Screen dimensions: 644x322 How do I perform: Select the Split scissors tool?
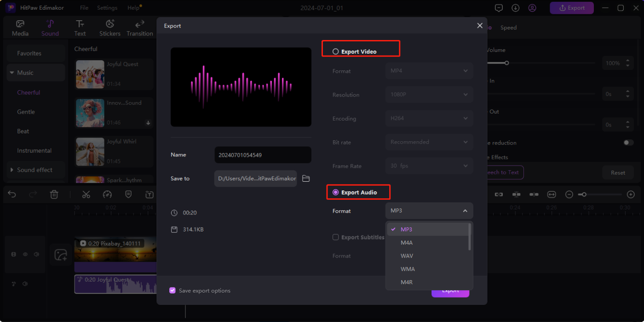point(86,194)
